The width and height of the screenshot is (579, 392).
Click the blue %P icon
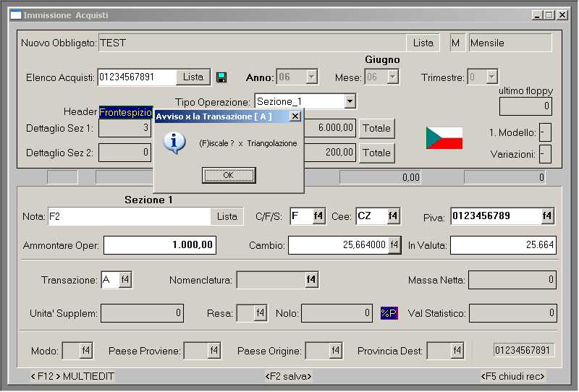tap(389, 313)
